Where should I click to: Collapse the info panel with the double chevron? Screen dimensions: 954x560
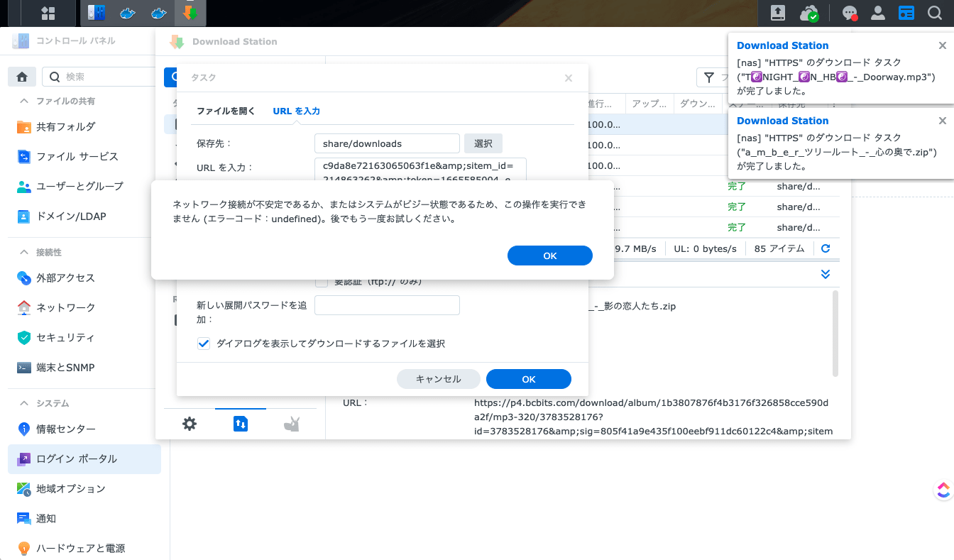pos(825,273)
